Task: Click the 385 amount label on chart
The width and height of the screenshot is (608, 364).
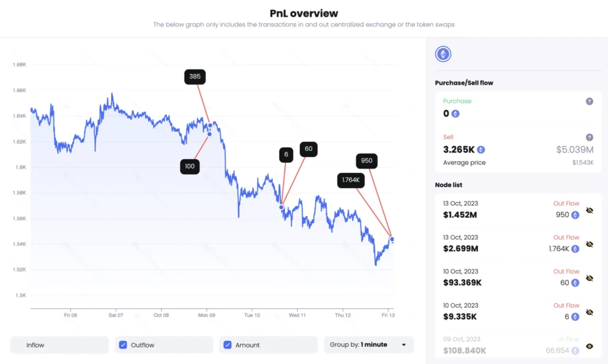Action: coord(195,77)
